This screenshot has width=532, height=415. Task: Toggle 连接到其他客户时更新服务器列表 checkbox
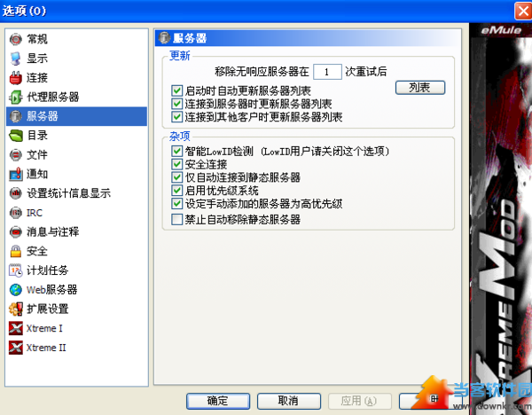(176, 117)
